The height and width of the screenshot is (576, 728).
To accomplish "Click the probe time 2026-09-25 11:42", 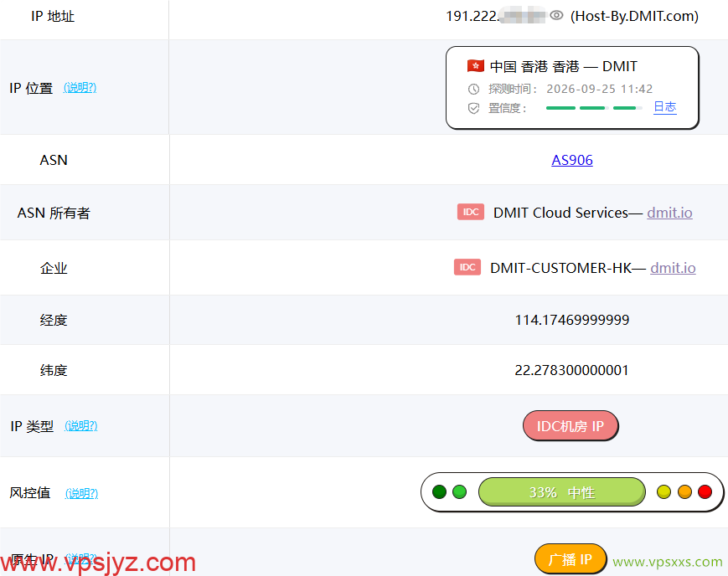I will (599, 89).
